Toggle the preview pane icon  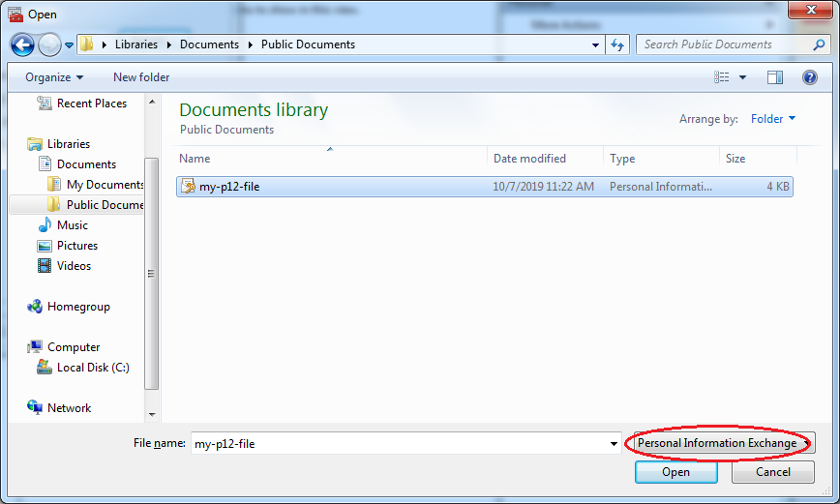tap(774, 77)
